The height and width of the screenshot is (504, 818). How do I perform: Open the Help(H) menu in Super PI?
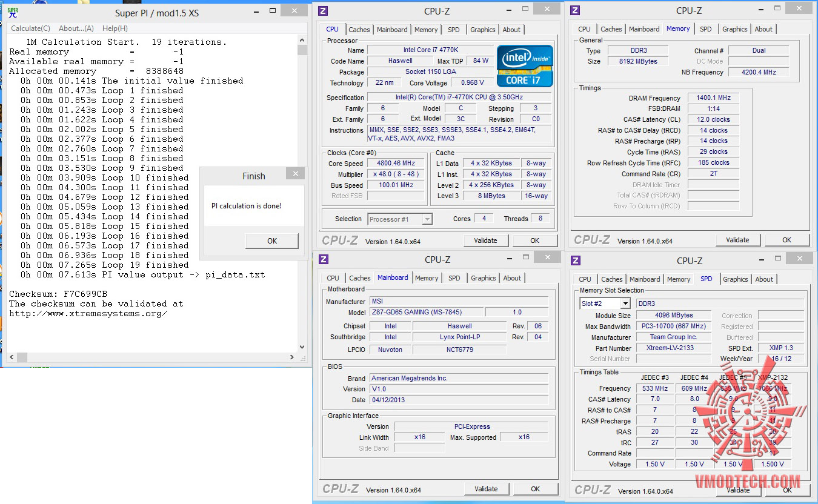coord(115,28)
